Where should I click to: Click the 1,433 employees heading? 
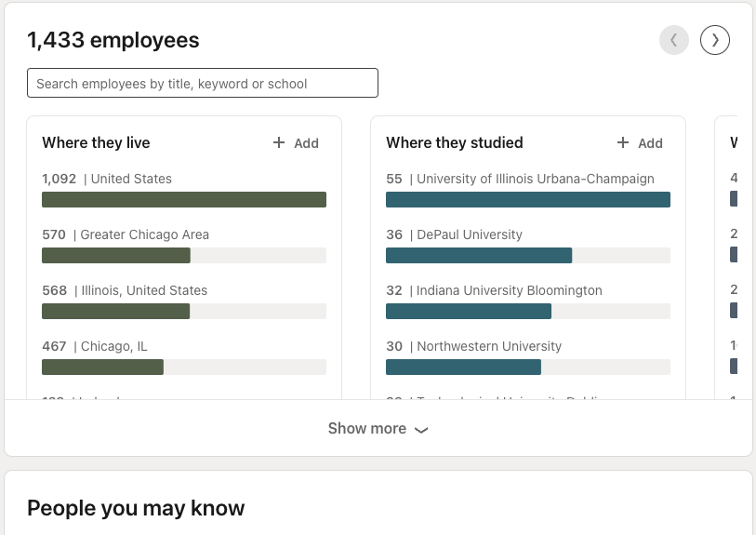(113, 40)
